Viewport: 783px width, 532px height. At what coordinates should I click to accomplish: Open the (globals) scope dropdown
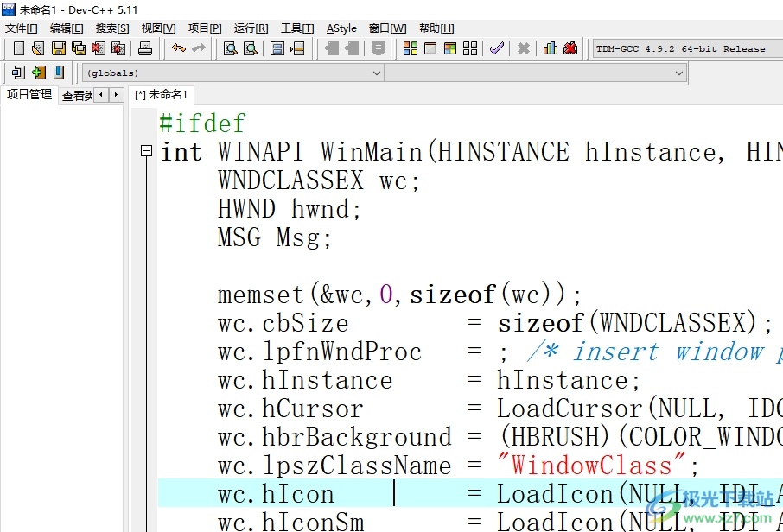[232, 73]
